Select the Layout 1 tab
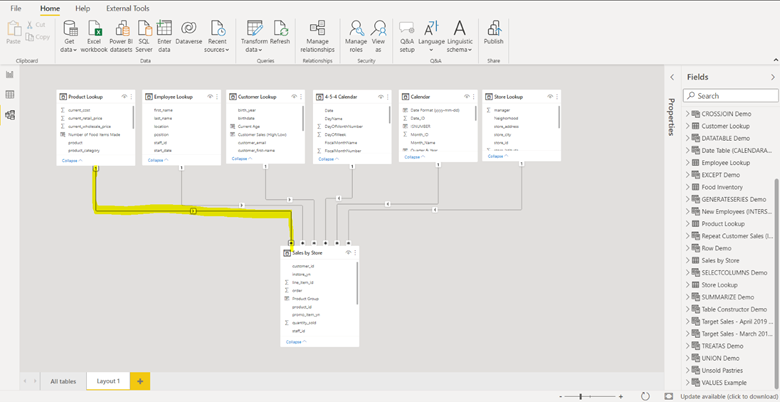780x402 pixels. coord(108,381)
